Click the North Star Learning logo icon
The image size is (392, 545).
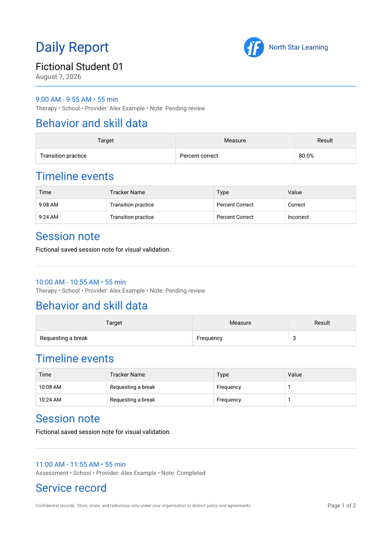tap(254, 47)
